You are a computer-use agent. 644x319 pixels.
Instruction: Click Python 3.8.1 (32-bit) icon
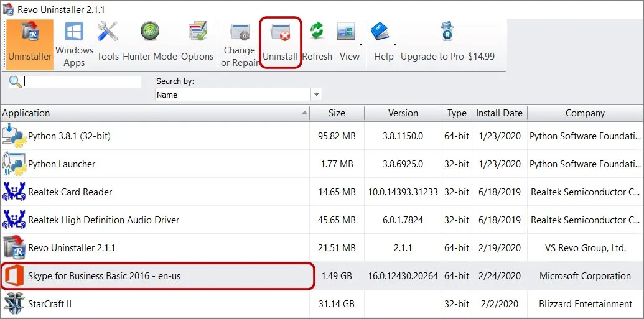14,136
